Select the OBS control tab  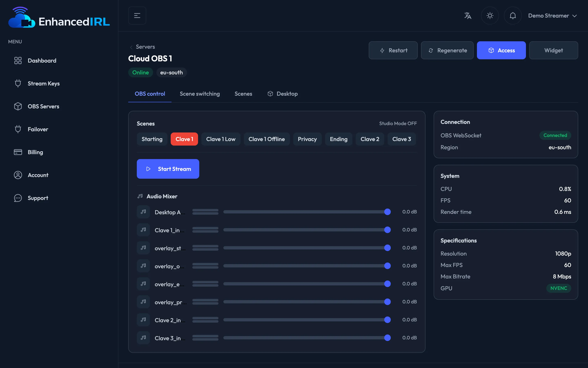pyautogui.click(x=150, y=94)
